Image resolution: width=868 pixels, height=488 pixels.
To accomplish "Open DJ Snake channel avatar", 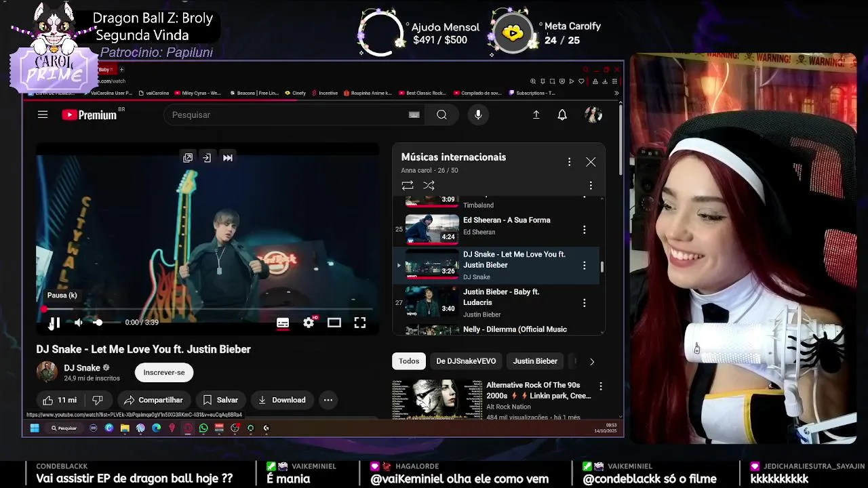I will point(47,372).
